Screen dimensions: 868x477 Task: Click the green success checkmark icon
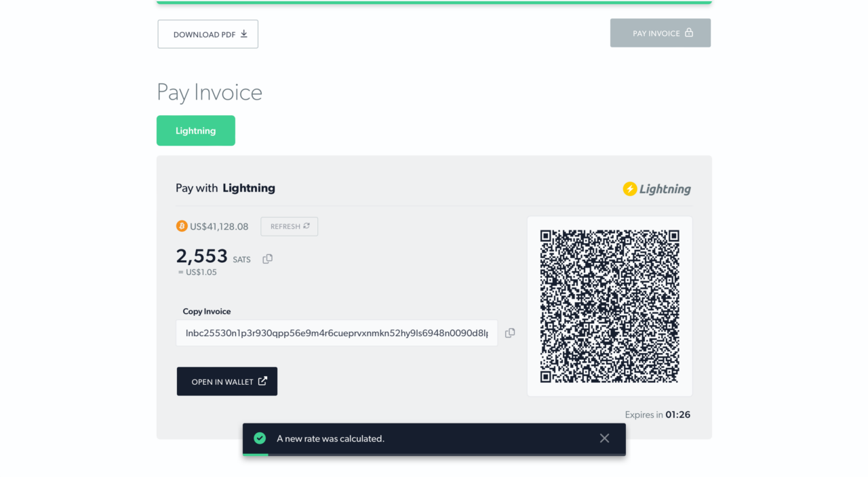click(x=260, y=438)
